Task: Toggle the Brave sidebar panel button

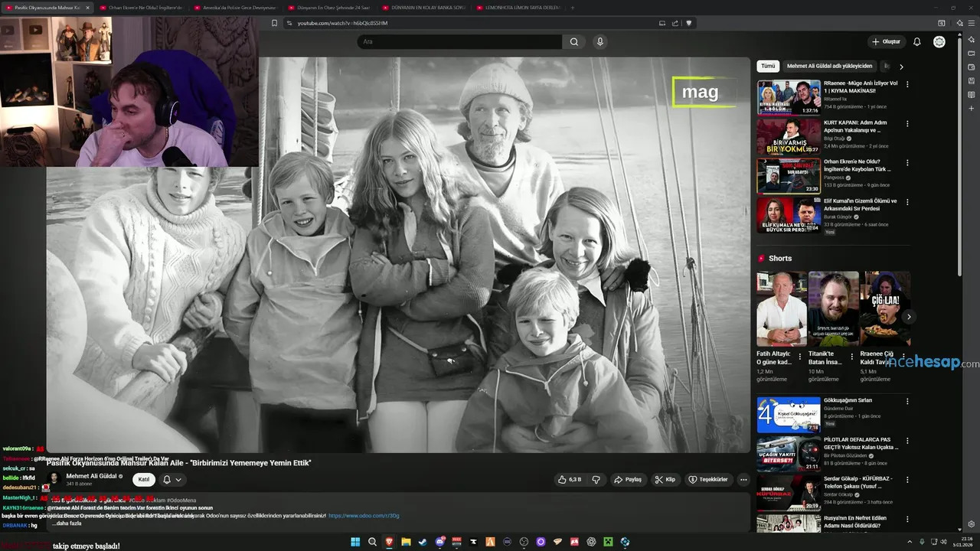Action: [942, 23]
